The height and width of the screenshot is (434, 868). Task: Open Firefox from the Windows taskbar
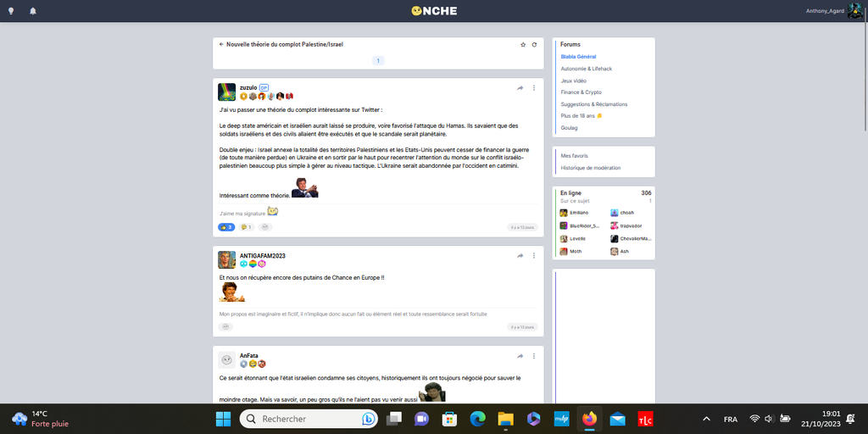[588, 419]
